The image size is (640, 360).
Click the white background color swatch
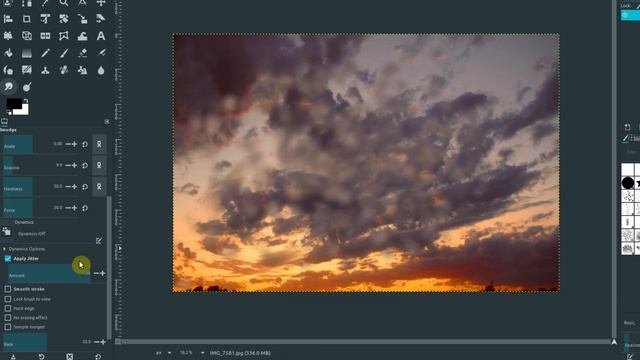click(25, 110)
